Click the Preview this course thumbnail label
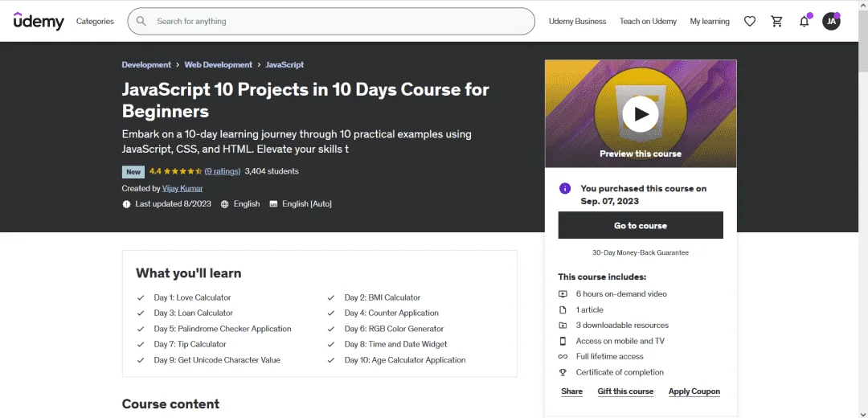 (641, 154)
